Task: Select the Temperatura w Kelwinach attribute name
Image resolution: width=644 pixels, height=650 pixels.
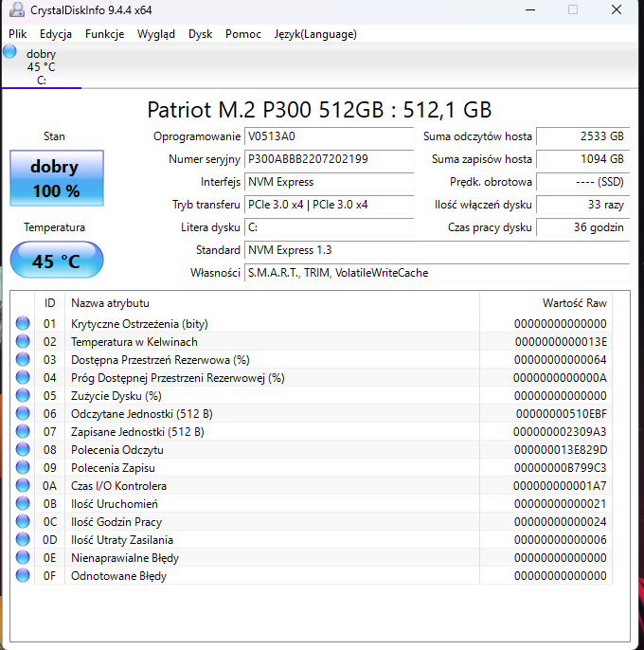Action: [134, 342]
